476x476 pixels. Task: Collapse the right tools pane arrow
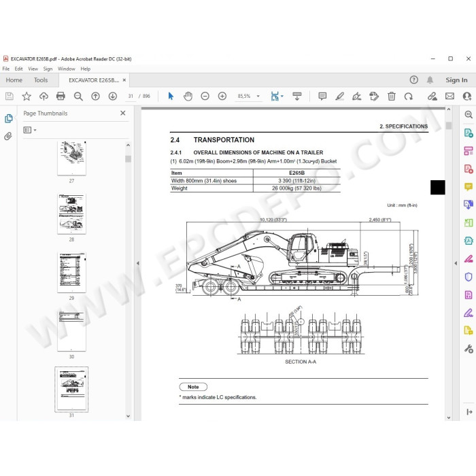click(x=456, y=263)
